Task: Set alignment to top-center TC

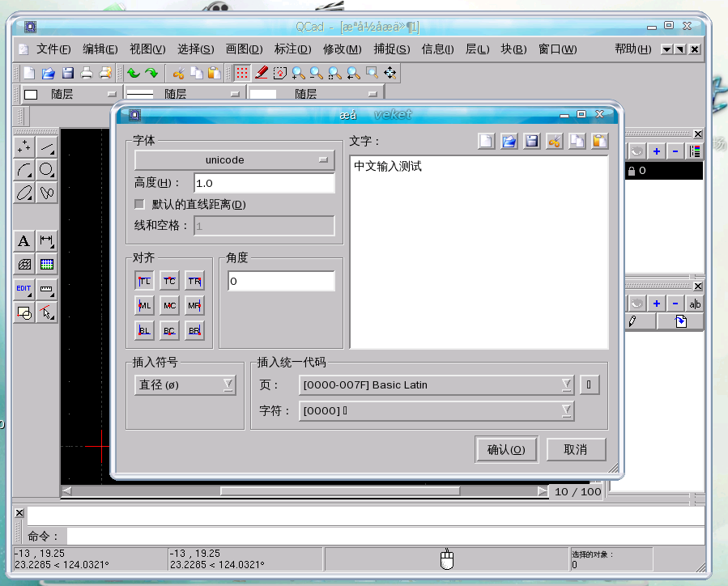Action: (x=169, y=281)
